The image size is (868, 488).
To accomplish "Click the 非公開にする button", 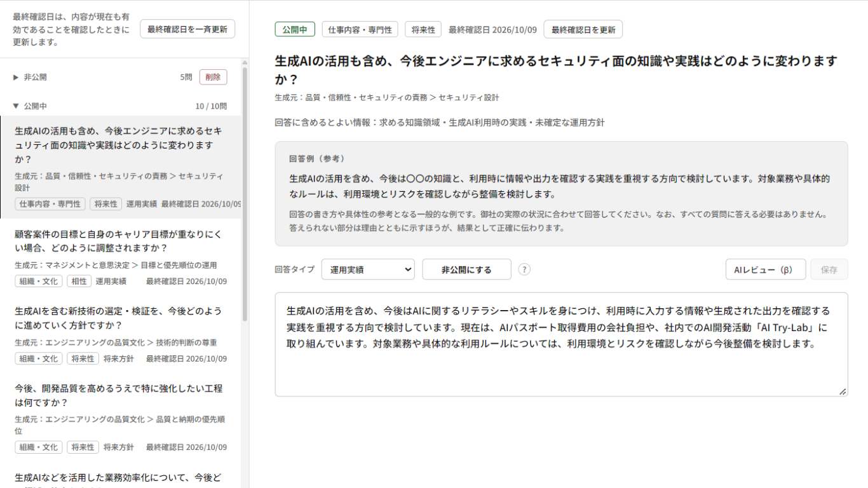I will click(466, 269).
